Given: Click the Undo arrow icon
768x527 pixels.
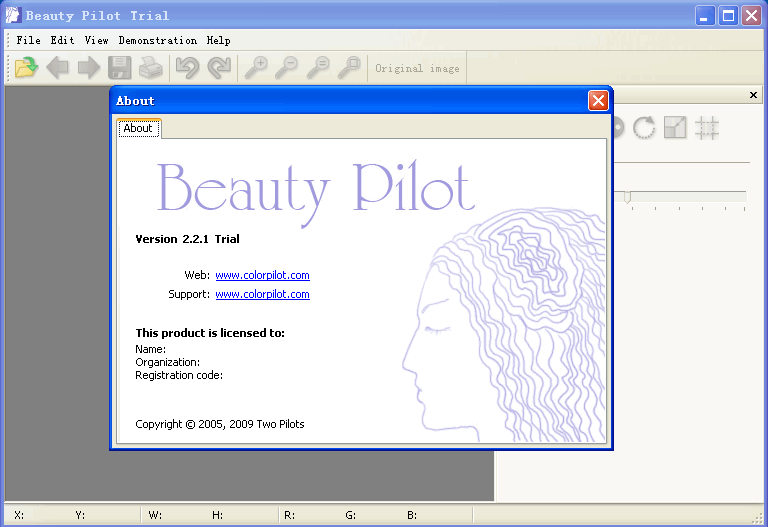Looking at the screenshot, I should point(187,67).
